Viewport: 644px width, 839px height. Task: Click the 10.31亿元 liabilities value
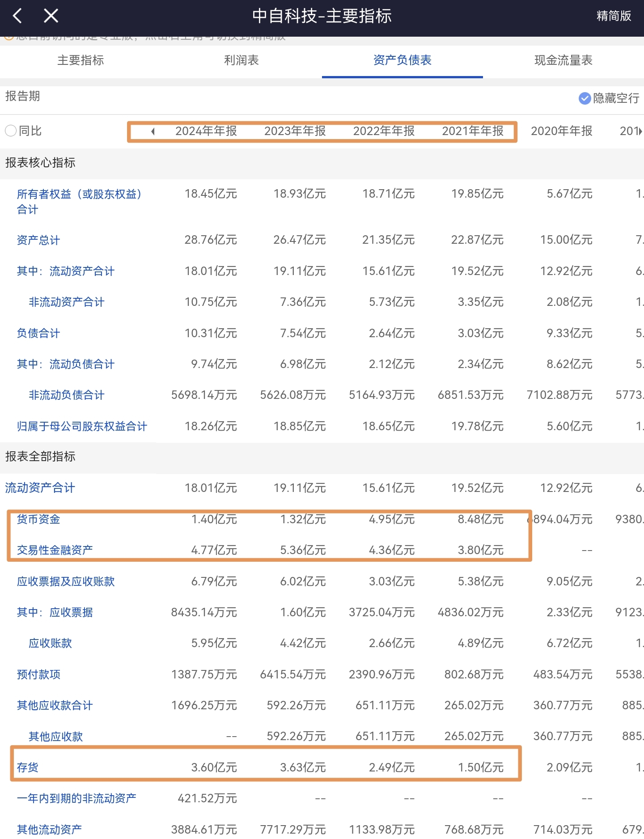point(211,333)
